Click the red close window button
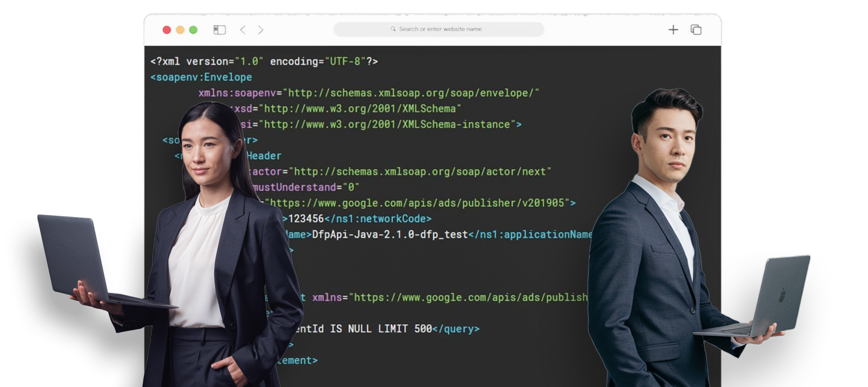 167,30
